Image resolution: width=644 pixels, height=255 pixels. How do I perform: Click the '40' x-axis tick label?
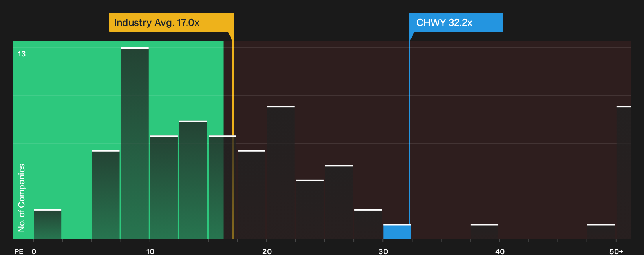click(499, 251)
